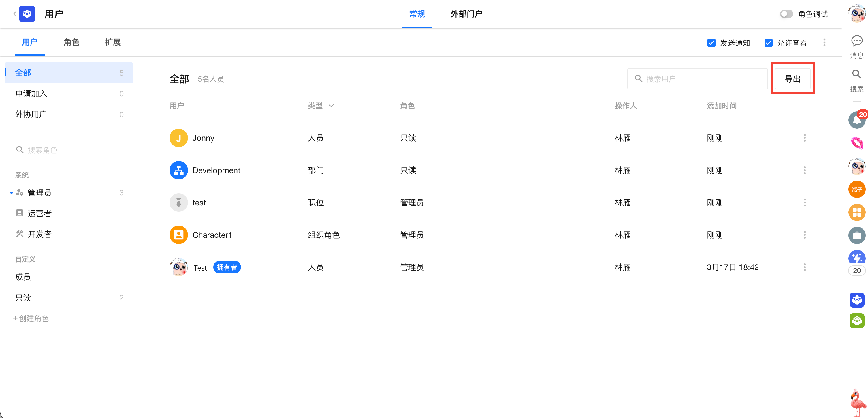This screenshot has width=868, height=418.
Task: Open the 消息 messages icon
Action: coord(857,47)
